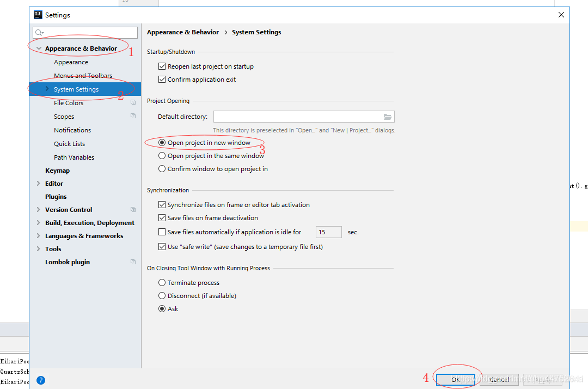This screenshot has height=389, width=588.
Task: Open the Appearance settings page
Action: pyautogui.click(x=71, y=62)
